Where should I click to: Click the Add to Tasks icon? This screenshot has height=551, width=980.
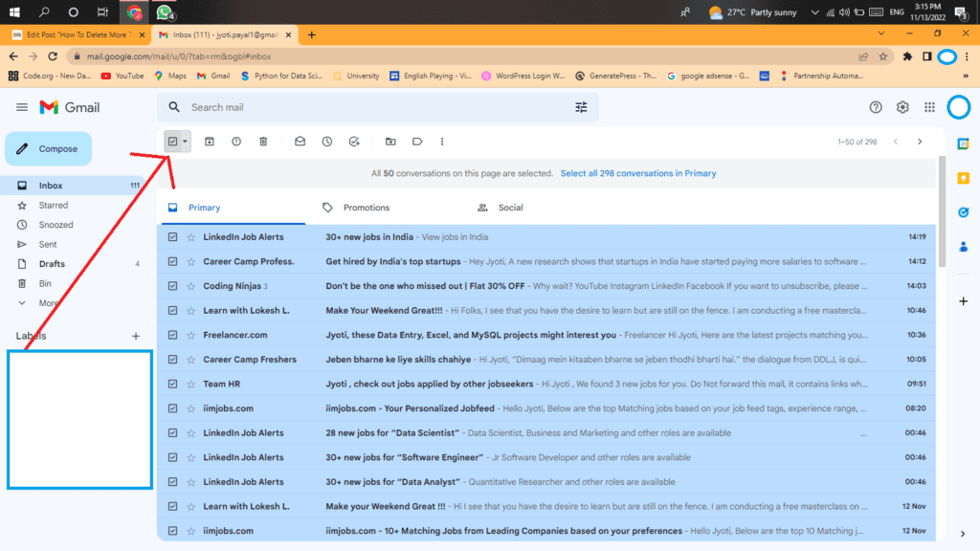pos(354,142)
